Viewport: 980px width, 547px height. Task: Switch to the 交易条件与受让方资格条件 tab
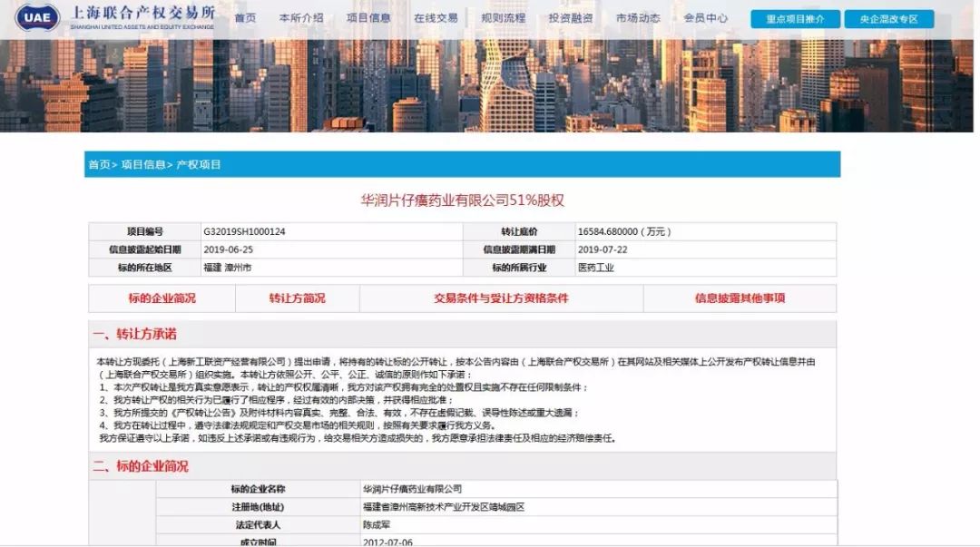pyautogui.click(x=501, y=298)
